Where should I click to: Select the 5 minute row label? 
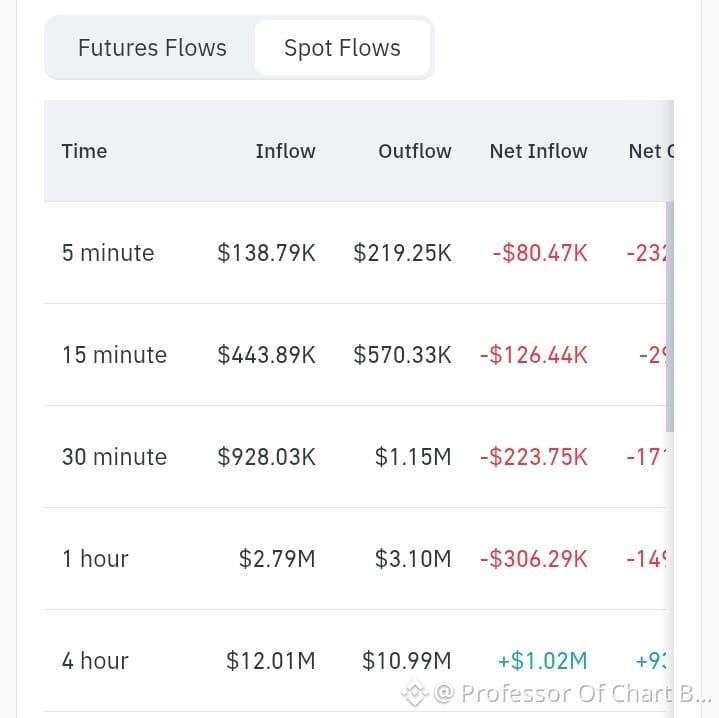(108, 253)
